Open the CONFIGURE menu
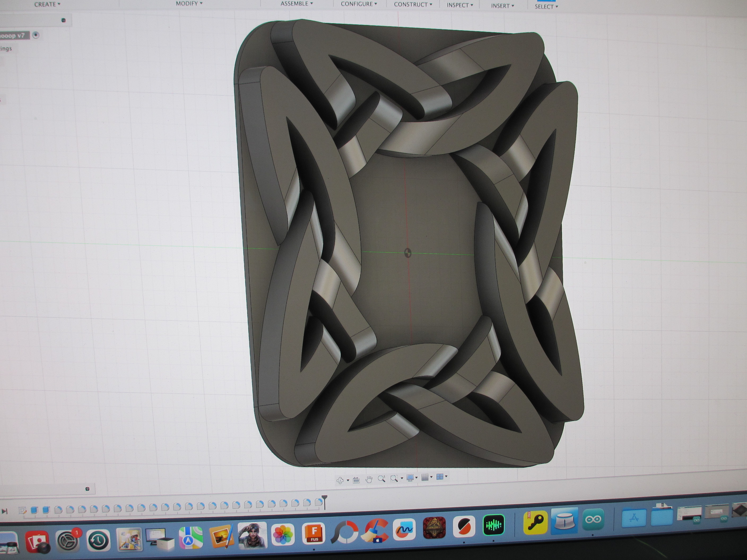747x560 pixels. [359, 4]
